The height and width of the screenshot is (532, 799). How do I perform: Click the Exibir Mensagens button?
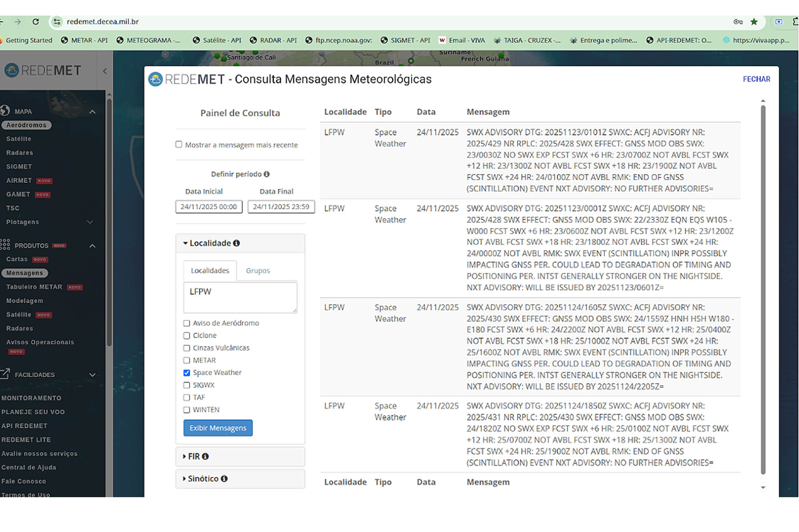point(218,428)
